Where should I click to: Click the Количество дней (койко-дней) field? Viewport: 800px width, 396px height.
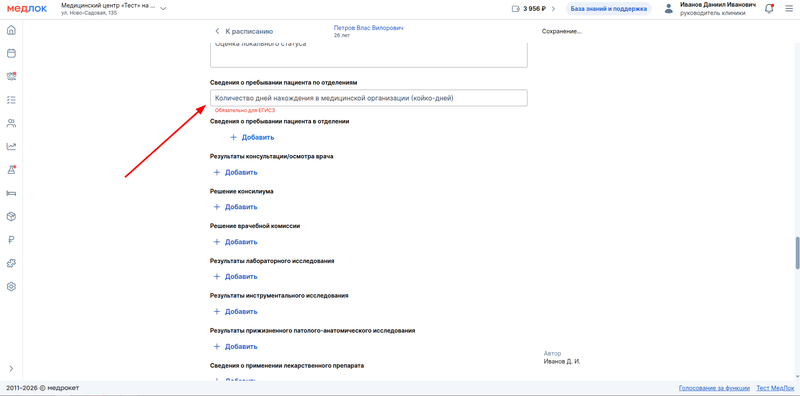(368, 98)
